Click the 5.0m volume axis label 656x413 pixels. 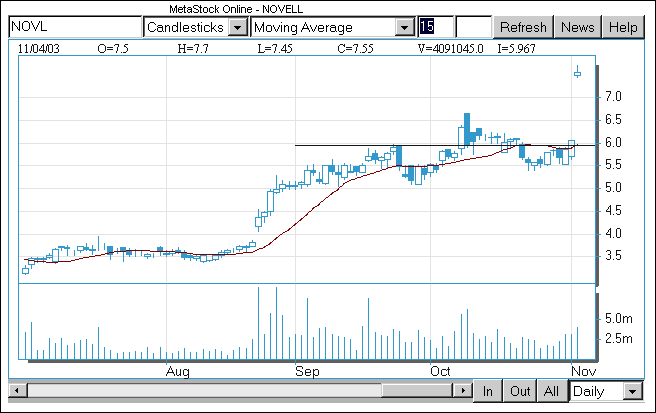pos(619,319)
